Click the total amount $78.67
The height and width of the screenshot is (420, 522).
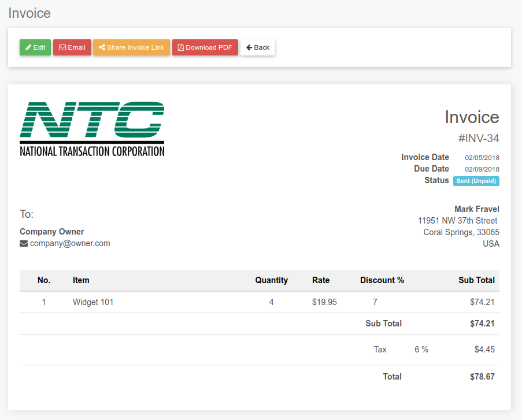click(x=482, y=377)
